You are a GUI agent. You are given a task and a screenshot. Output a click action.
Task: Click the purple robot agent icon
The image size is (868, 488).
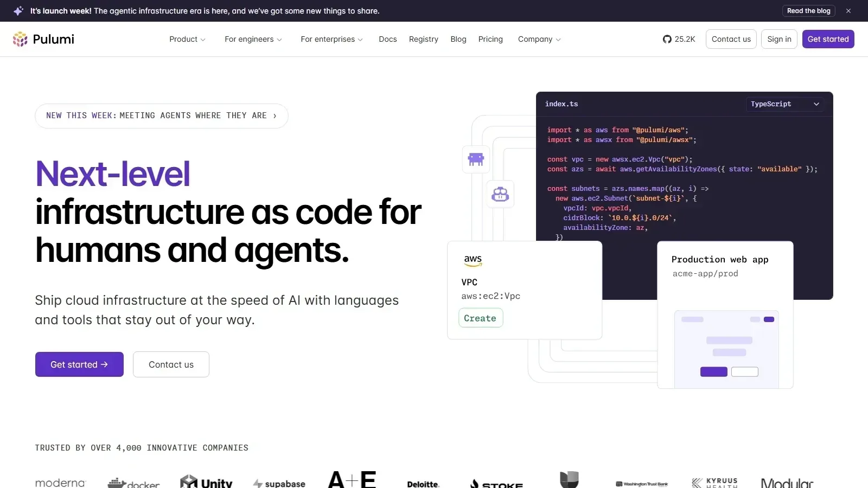476,159
